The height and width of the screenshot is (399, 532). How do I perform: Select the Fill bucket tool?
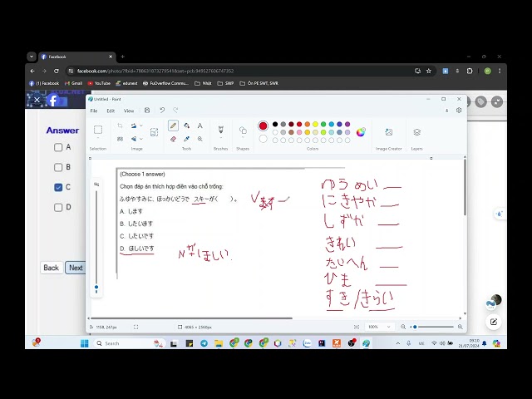tap(186, 126)
